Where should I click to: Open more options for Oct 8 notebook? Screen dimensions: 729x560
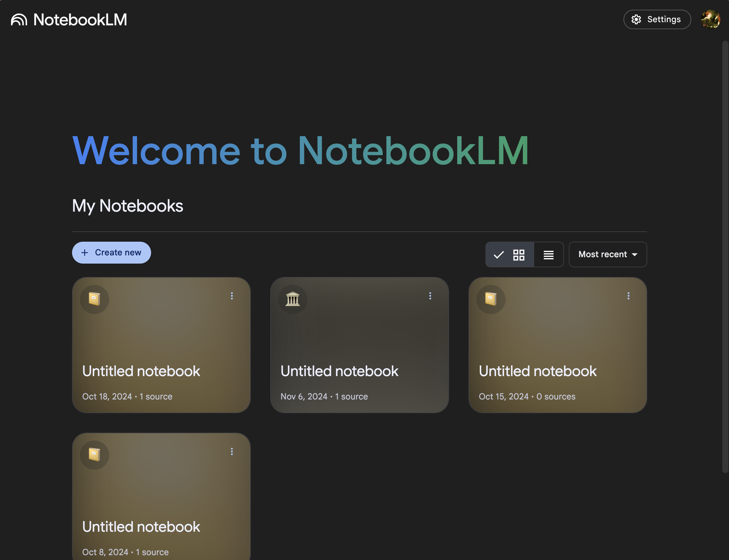click(232, 451)
